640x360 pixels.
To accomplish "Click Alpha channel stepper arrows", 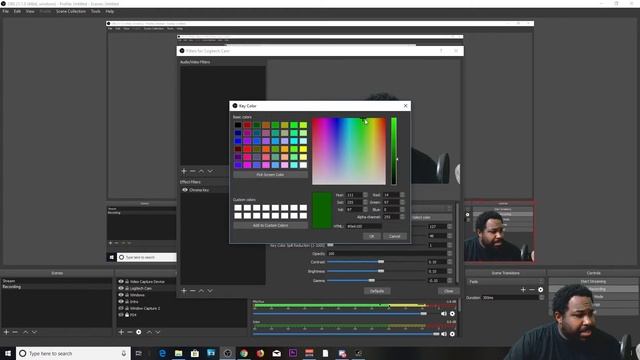I will tap(402, 217).
